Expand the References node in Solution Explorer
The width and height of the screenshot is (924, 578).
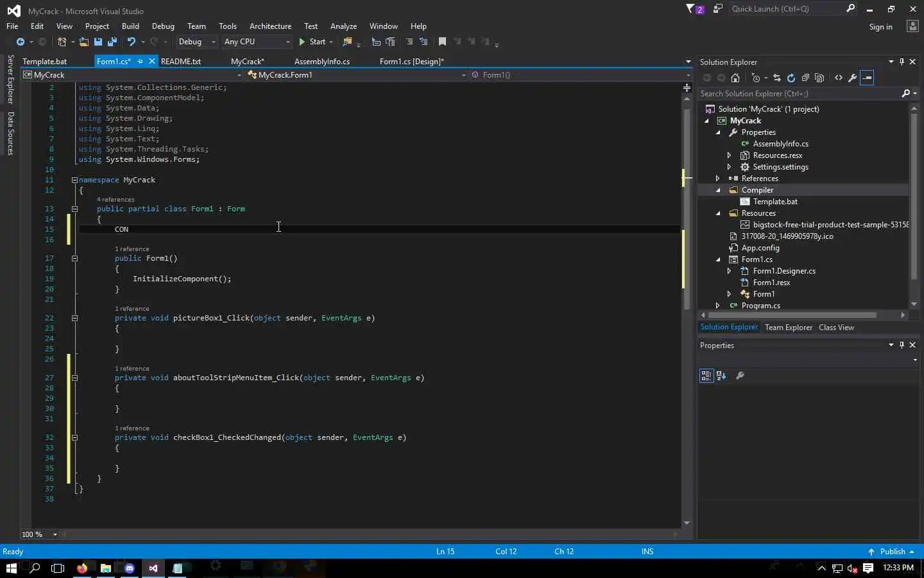717,179
